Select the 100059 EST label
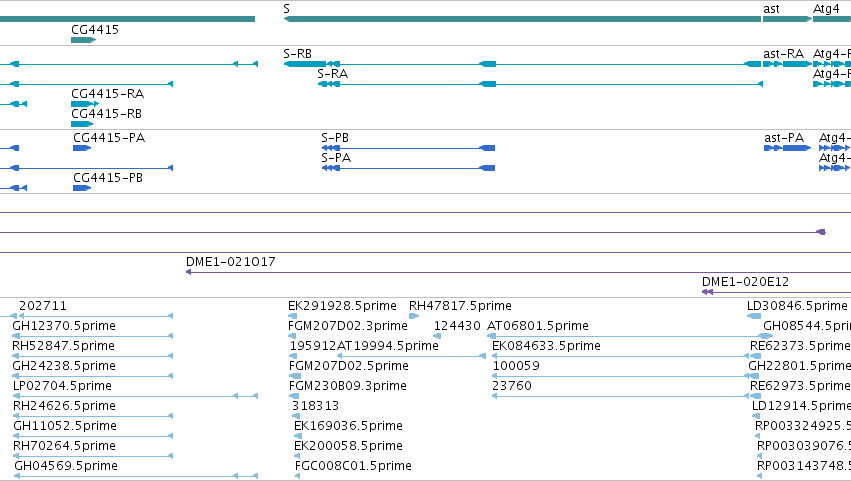 point(516,366)
